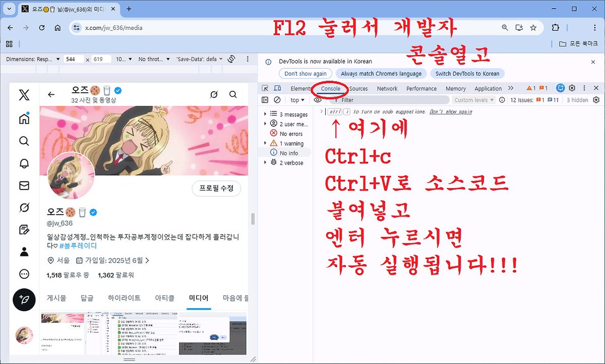
Task: Click the Don't show again button
Action: click(x=306, y=74)
